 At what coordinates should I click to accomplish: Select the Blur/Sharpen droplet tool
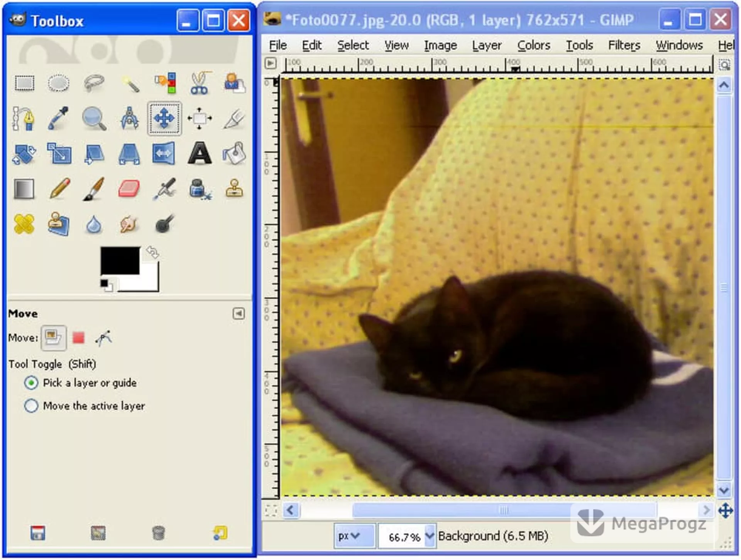click(94, 225)
